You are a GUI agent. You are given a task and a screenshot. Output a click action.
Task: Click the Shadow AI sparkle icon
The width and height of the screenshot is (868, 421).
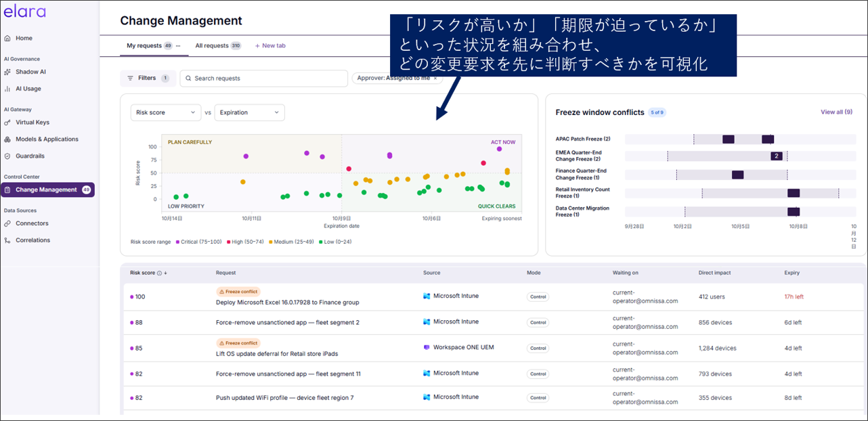coord(8,72)
